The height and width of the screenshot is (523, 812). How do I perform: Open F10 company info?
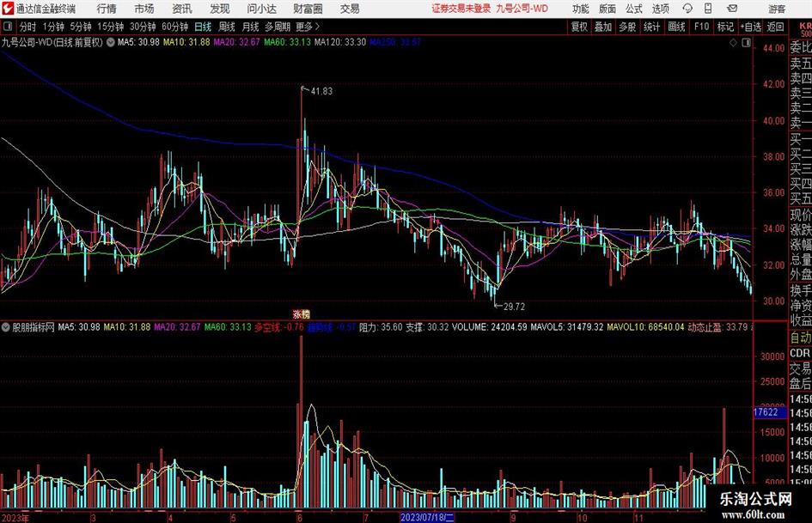point(701,27)
